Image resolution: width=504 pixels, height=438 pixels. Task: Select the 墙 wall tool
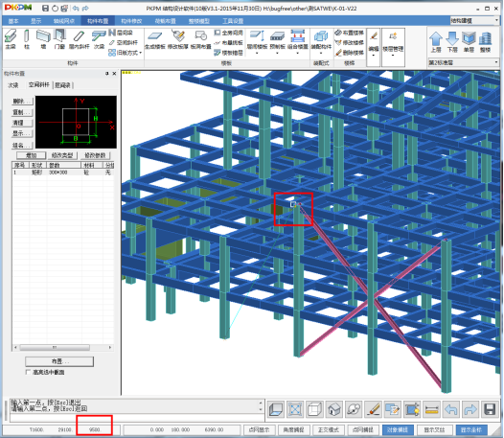[43, 39]
